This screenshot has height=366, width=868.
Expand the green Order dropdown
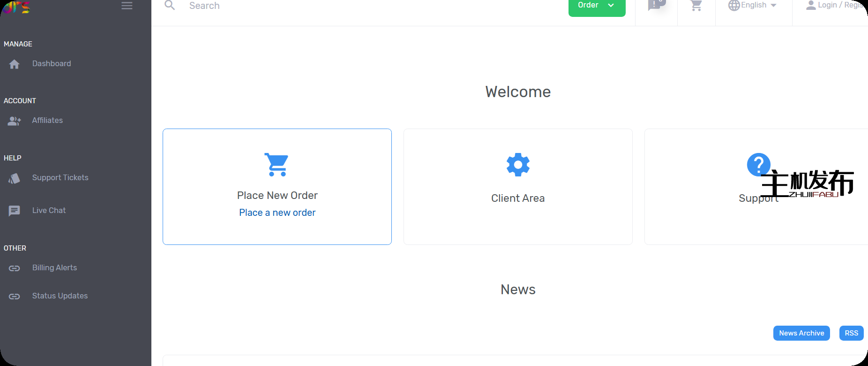pyautogui.click(x=596, y=6)
